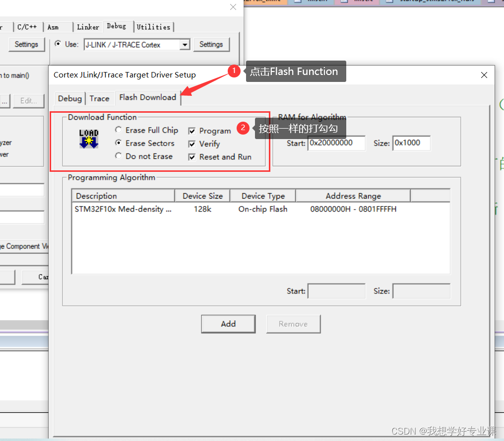Toggle the Verify checkbox
This screenshot has width=504, height=441.
click(192, 144)
